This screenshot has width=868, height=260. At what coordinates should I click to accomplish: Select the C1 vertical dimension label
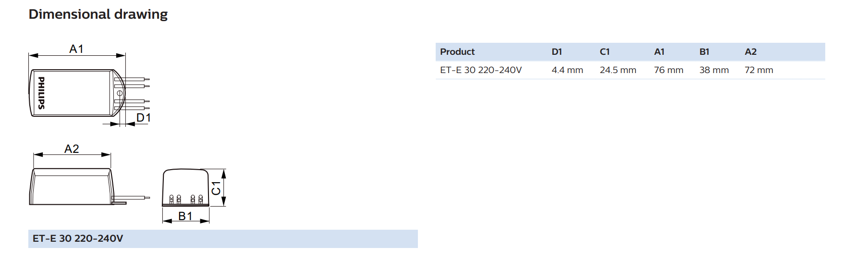(216, 188)
